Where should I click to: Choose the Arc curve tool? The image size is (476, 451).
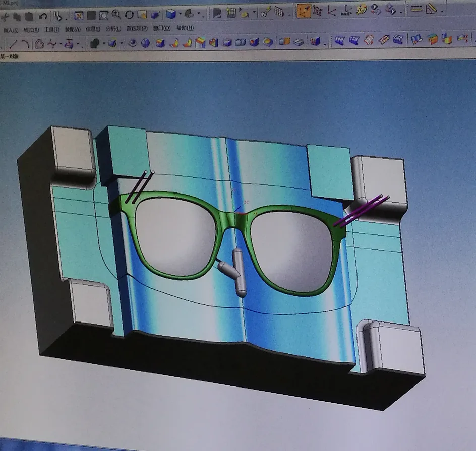coord(26,44)
